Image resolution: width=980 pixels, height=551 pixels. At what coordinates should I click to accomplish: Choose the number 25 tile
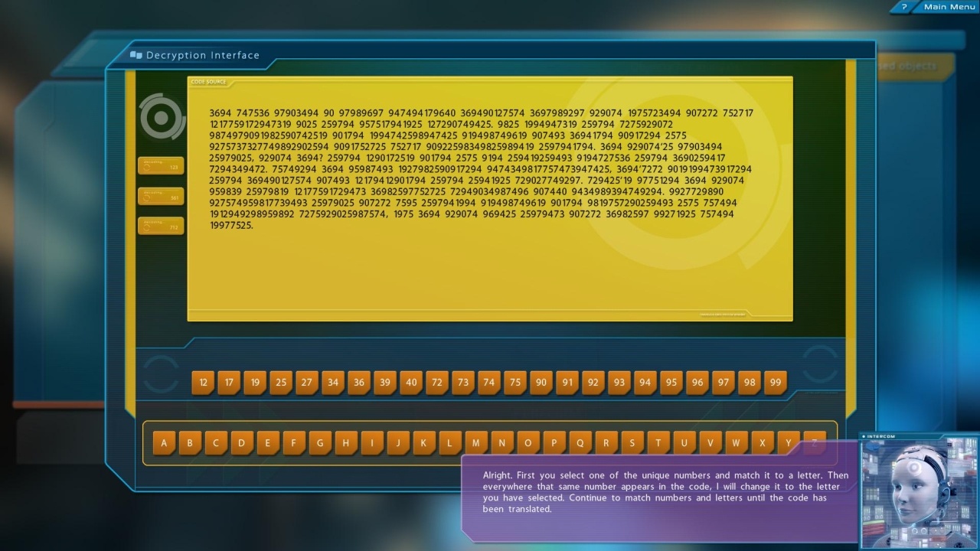(x=281, y=383)
